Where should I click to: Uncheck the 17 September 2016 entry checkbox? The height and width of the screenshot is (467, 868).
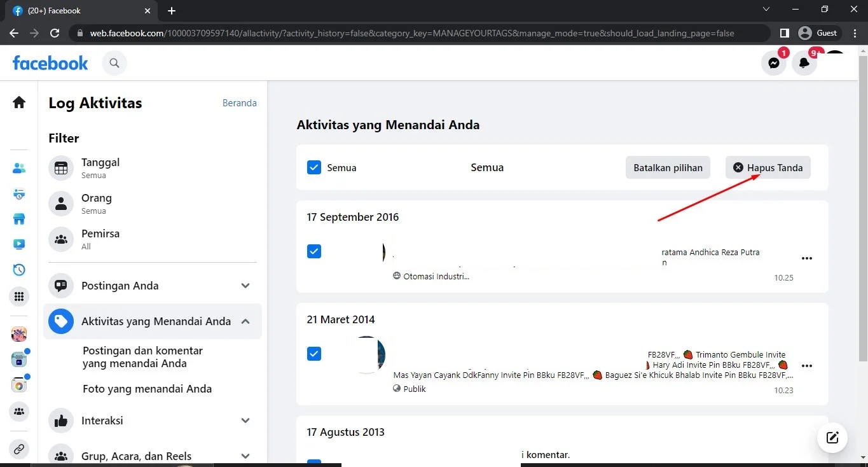(x=314, y=251)
